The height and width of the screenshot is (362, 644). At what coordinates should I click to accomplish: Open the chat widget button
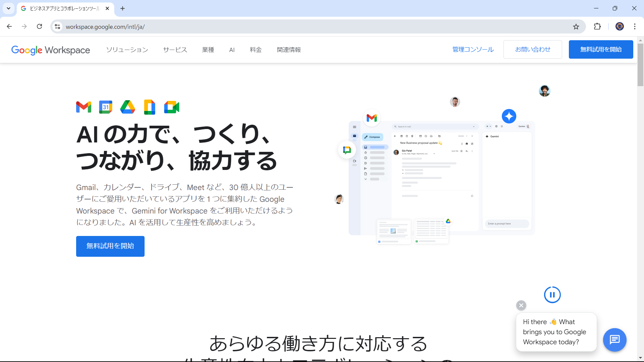614,340
